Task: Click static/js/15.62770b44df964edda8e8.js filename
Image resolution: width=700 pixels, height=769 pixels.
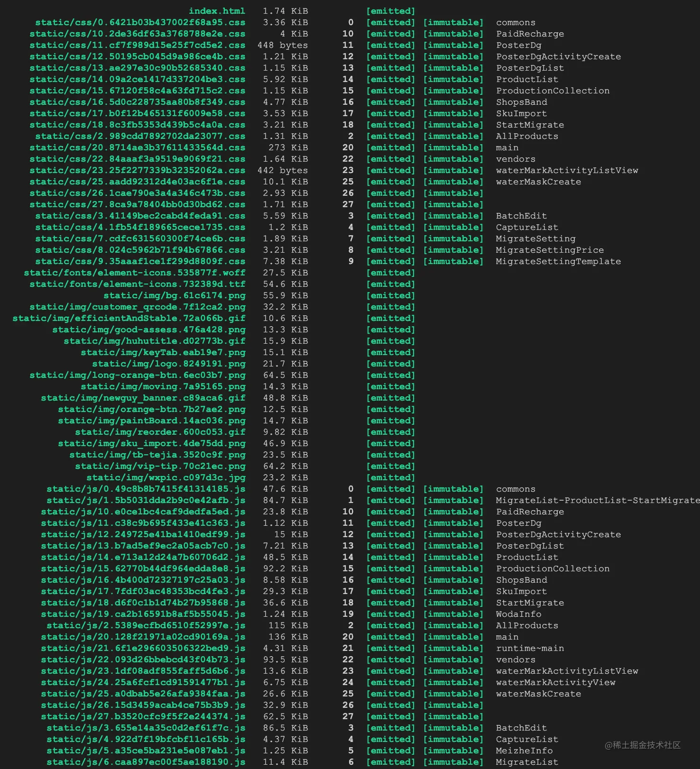Action: click(143, 568)
